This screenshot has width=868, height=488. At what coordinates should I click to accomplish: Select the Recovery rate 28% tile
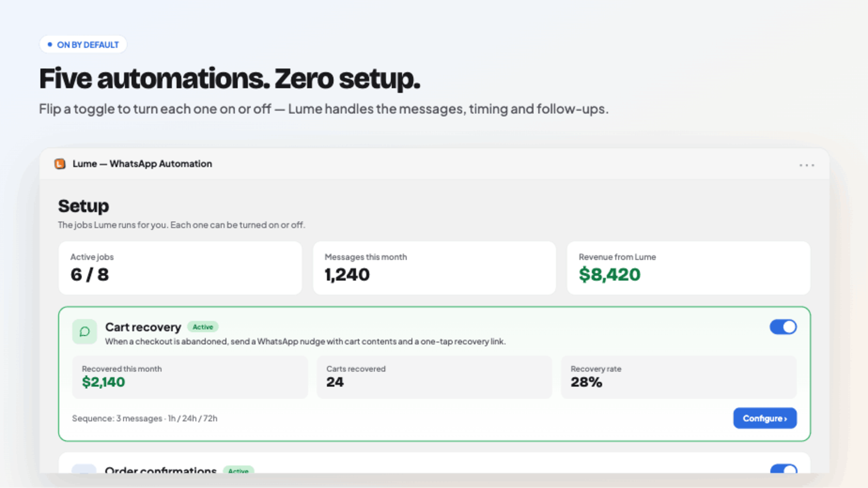(679, 377)
